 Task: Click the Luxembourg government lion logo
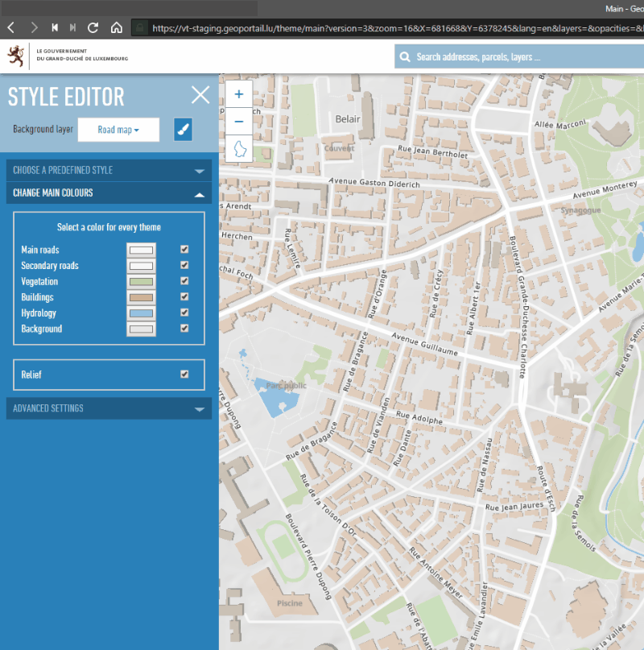tap(15, 56)
